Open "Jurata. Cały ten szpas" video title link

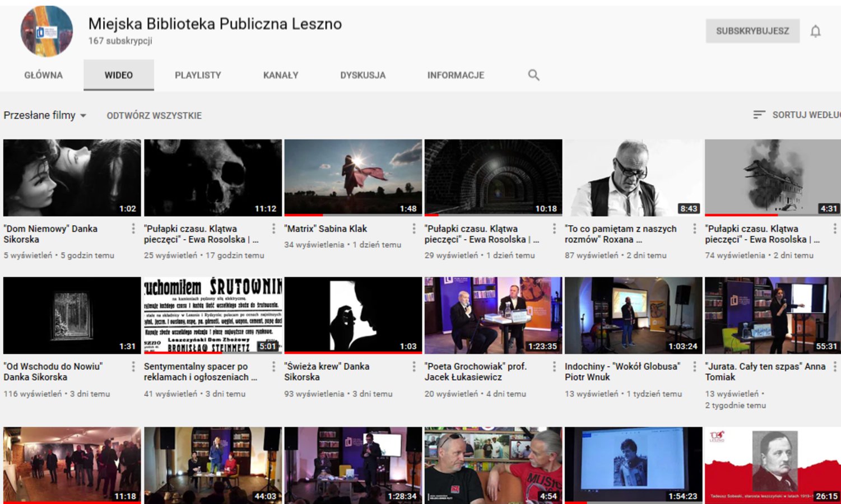[x=765, y=371]
